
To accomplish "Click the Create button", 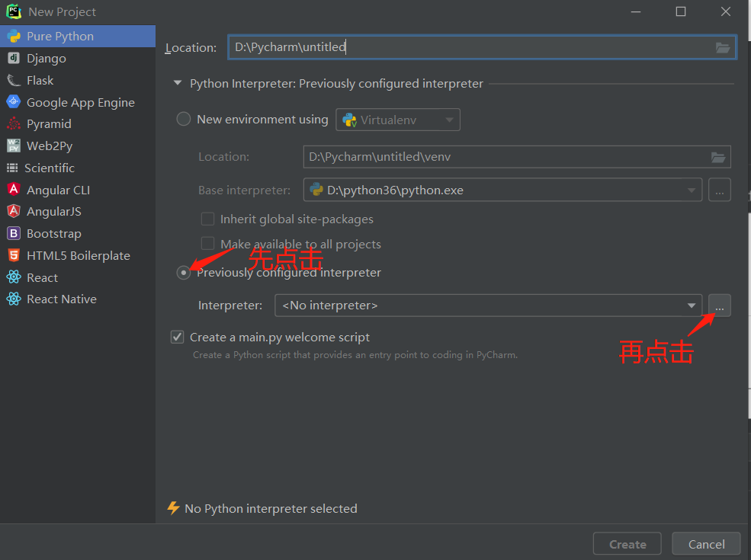I will pos(627,544).
